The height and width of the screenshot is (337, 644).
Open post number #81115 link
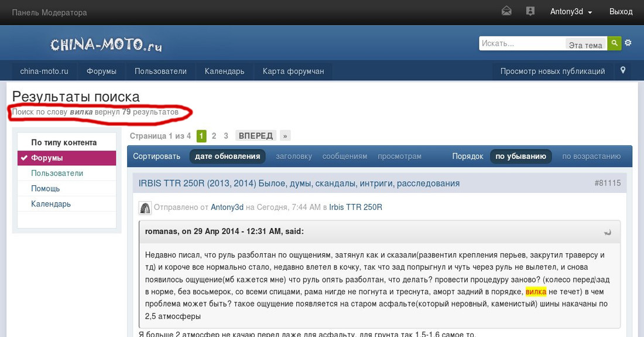(x=608, y=183)
